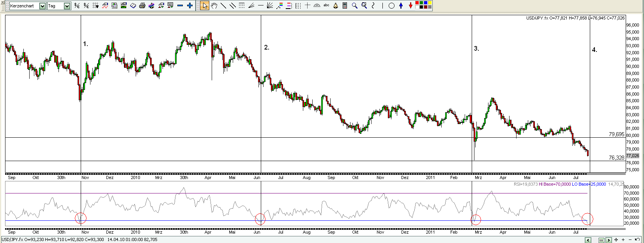
Task: Select the vertical line tool
Action: pos(382,5)
